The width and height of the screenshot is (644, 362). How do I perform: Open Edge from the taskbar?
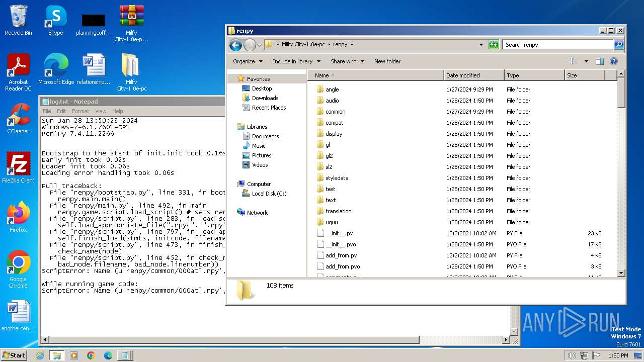[108, 355]
